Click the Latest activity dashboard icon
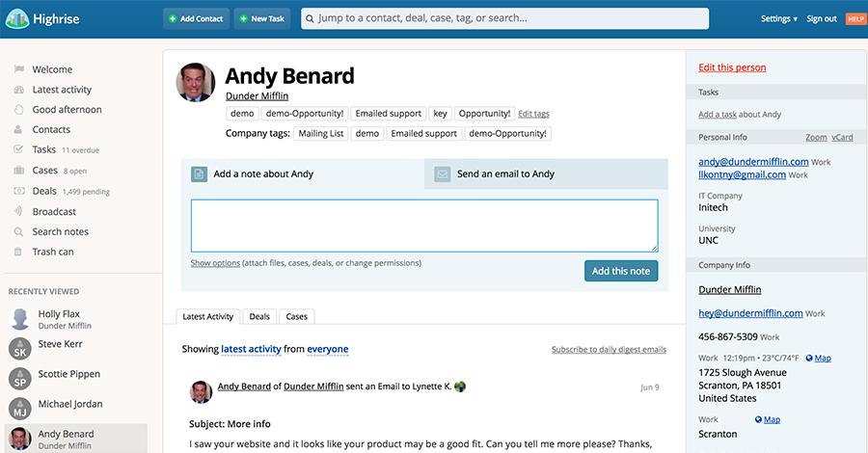This screenshot has width=868, height=453. (19, 89)
